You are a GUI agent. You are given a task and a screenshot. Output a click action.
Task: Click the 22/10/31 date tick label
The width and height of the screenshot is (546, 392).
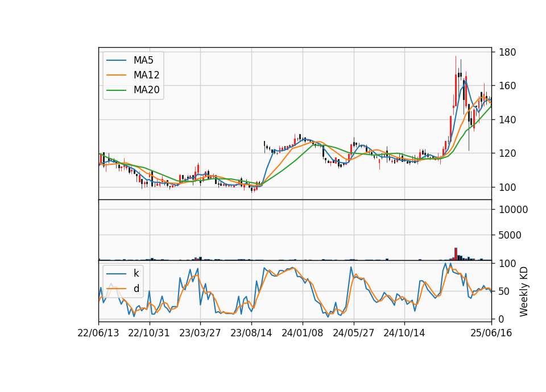tap(149, 333)
